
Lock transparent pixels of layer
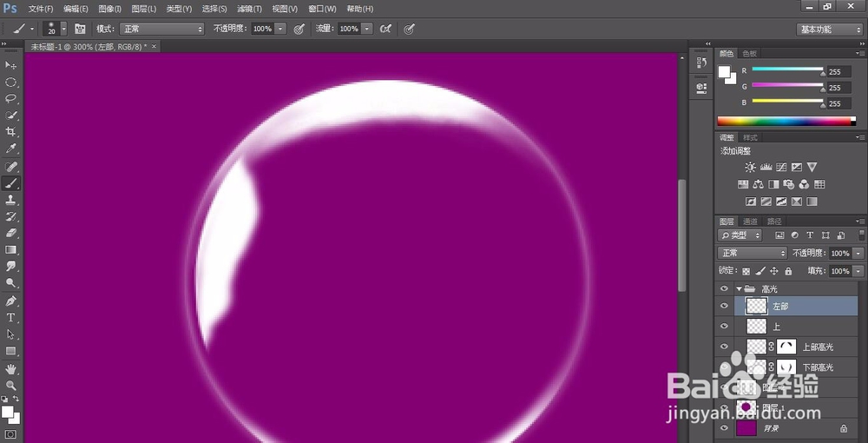tap(746, 271)
